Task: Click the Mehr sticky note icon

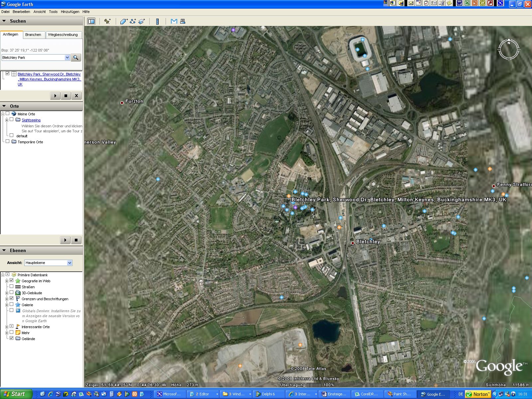Action: 18,333
